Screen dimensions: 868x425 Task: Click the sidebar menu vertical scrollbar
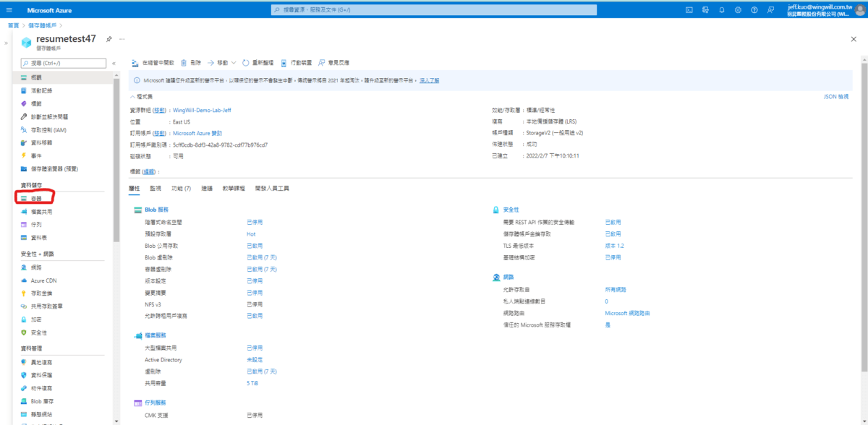click(116, 159)
